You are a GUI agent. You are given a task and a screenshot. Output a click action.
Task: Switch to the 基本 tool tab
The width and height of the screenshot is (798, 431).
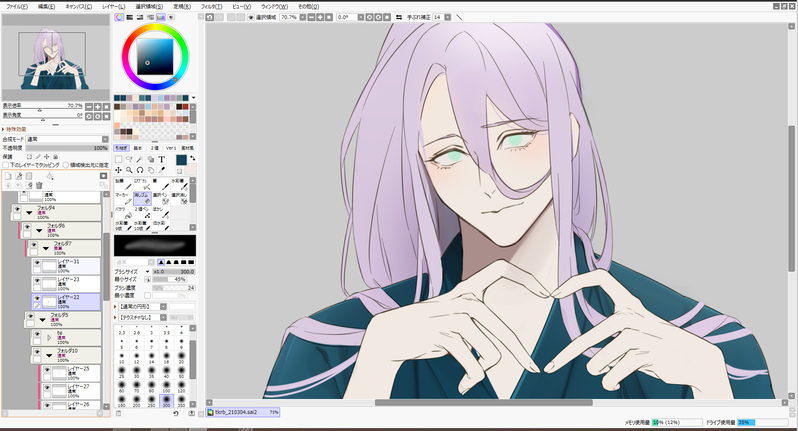138,148
